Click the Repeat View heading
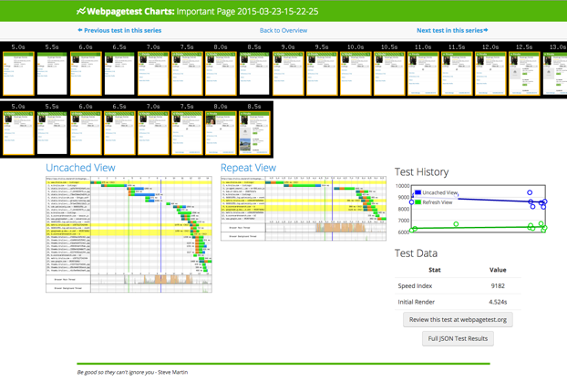The width and height of the screenshot is (567, 392). pos(248,168)
